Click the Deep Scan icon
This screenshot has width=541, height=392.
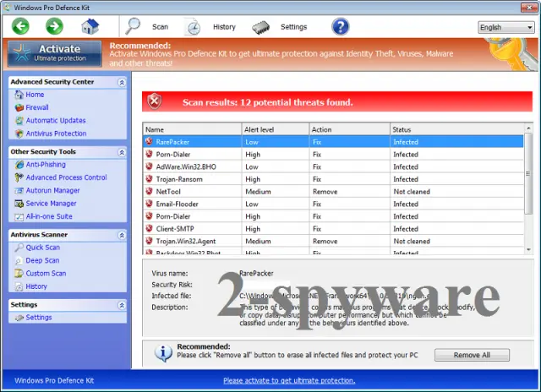[x=19, y=261]
